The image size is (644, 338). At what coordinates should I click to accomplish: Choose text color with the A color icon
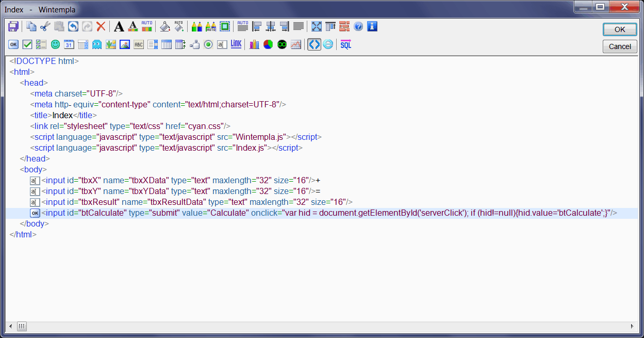(133, 26)
